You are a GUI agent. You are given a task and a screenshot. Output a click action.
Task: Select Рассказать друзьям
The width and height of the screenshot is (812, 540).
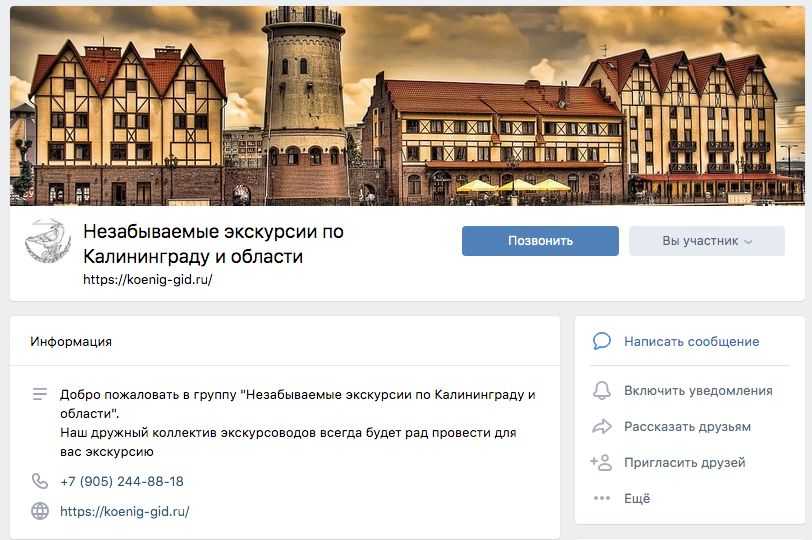pyautogui.click(x=687, y=427)
